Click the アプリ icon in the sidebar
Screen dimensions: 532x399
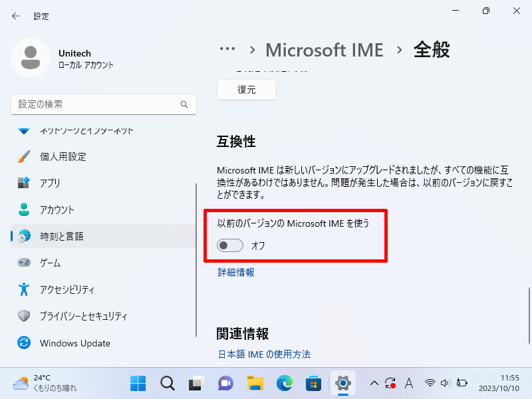[24, 183]
